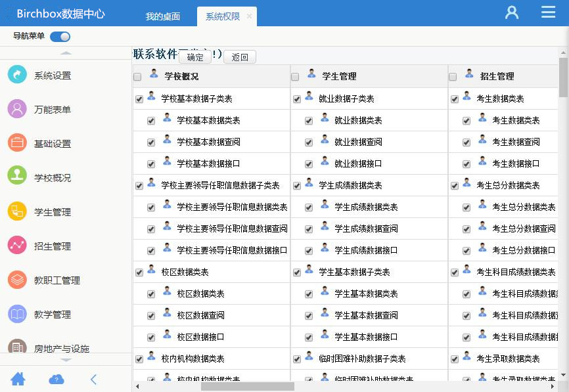Open 教职工管理 menu item
Viewport: 569px width, 392px height.
coord(57,280)
